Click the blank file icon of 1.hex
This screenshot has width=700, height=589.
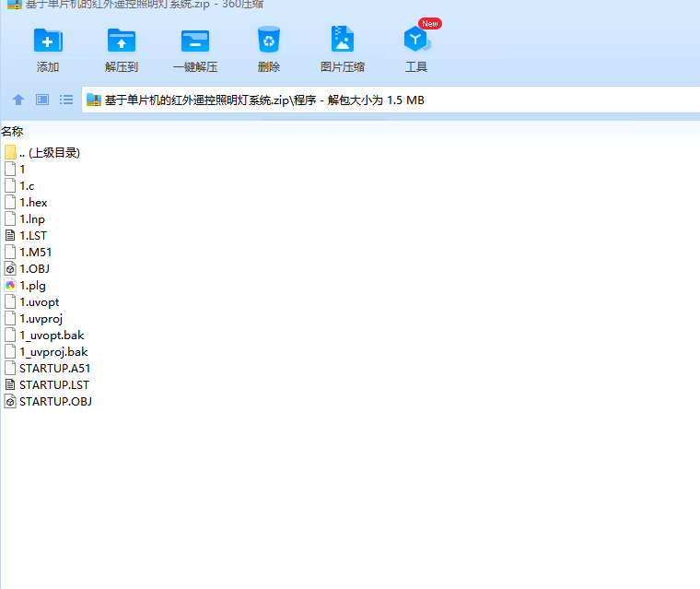point(10,203)
